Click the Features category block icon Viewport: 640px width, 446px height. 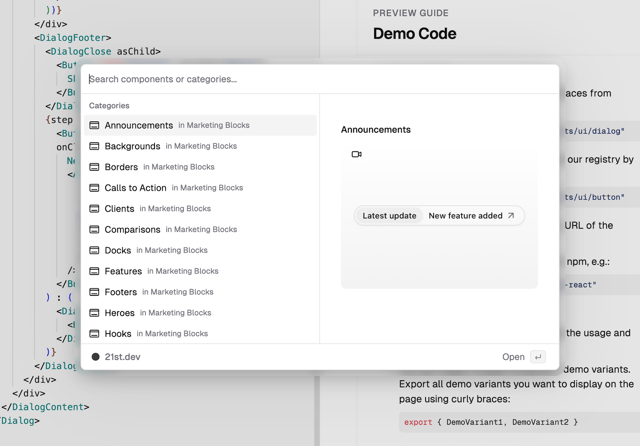(94, 271)
